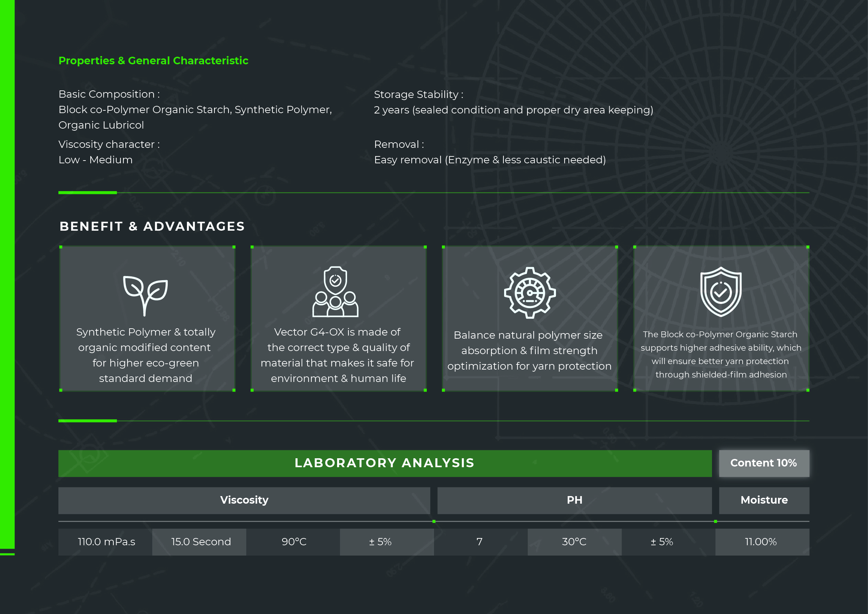Click the Organic Lubricol text
Viewport: 868px width, 614px height.
coord(101,125)
